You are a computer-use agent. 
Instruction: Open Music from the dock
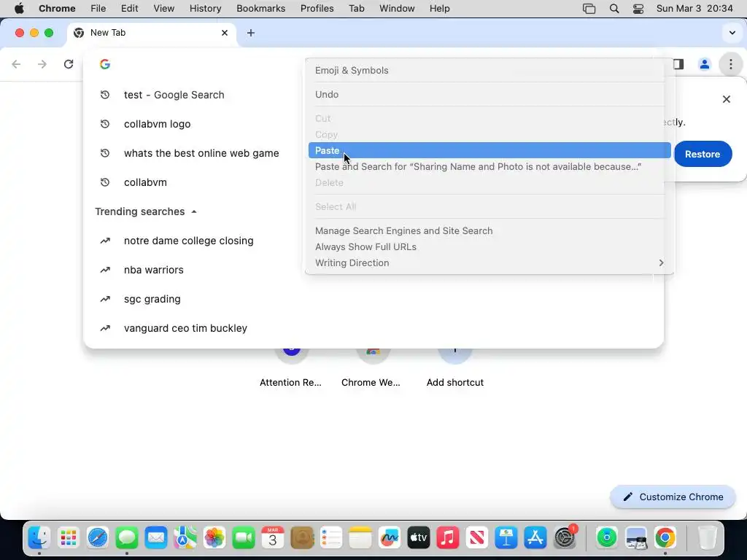click(x=448, y=537)
